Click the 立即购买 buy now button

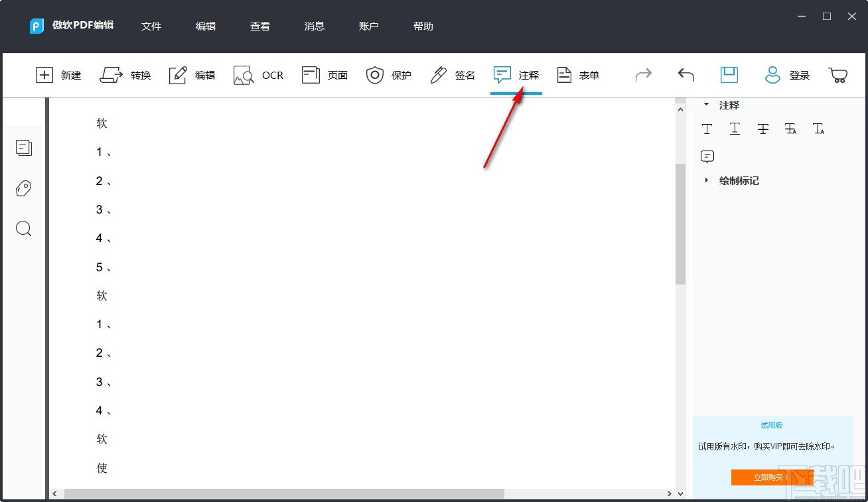click(772, 477)
